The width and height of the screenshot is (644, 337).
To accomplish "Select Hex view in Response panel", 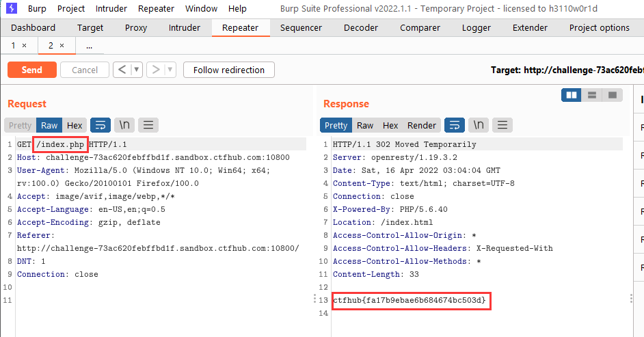I will click(x=390, y=125).
